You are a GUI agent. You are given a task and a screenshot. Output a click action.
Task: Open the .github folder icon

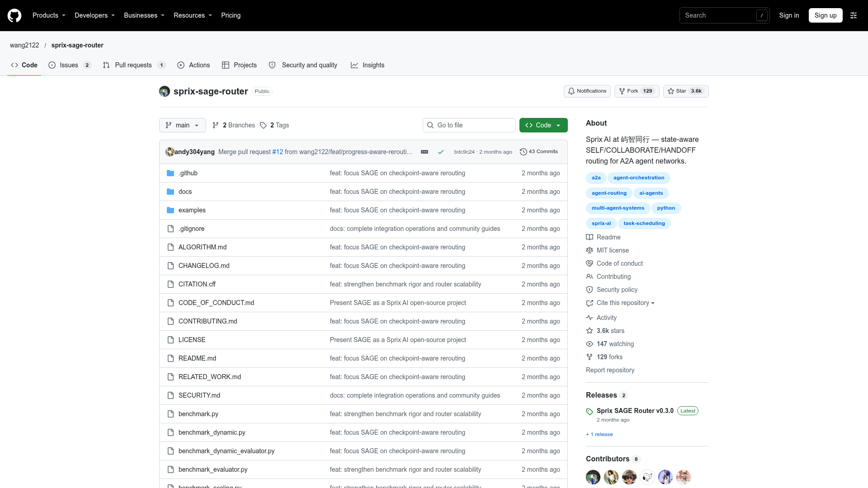pos(170,173)
